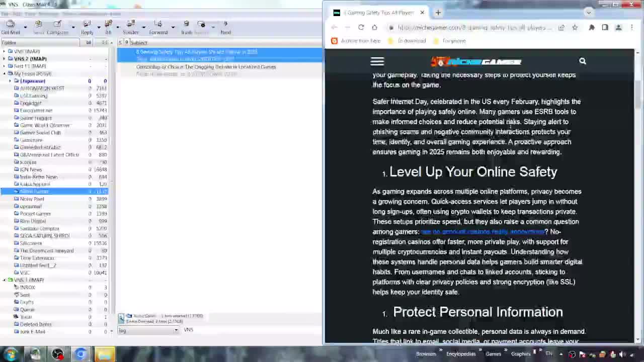
Task: Click the Compose email icon
Action: [x=57, y=27]
